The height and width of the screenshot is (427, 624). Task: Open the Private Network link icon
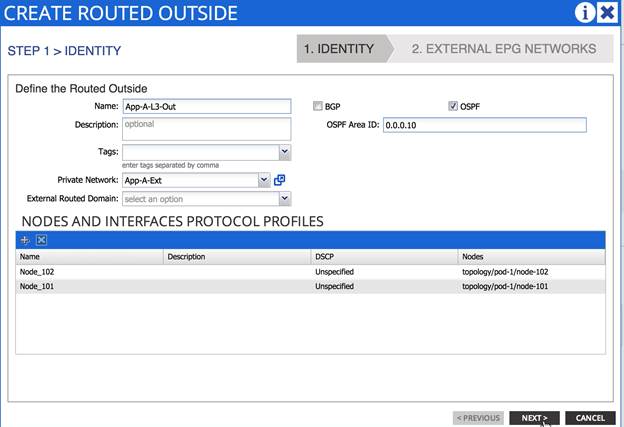(279, 180)
